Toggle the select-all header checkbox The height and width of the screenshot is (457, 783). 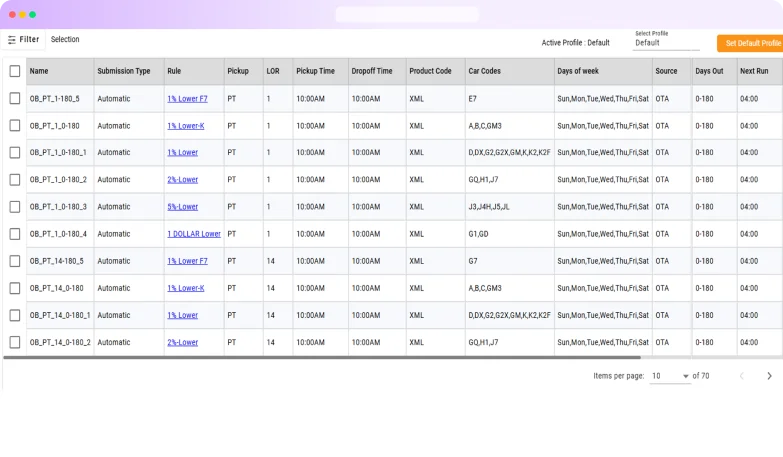coord(15,71)
